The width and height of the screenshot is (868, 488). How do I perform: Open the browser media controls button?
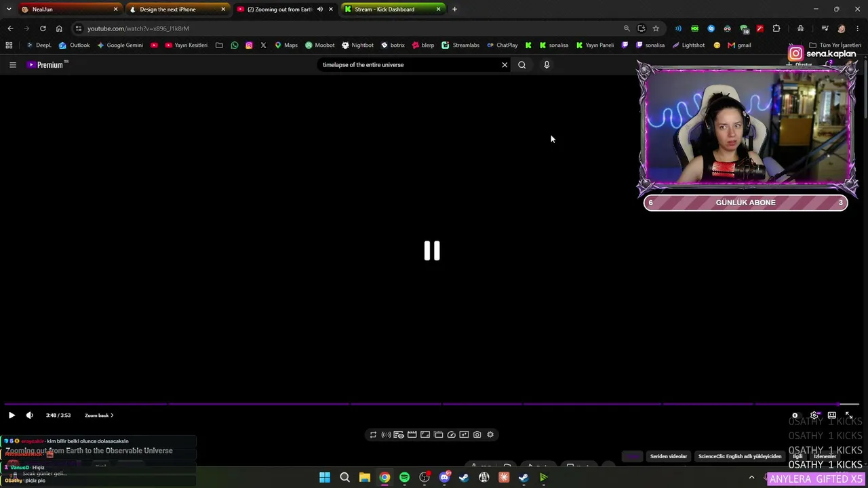pyautogui.click(x=825, y=28)
